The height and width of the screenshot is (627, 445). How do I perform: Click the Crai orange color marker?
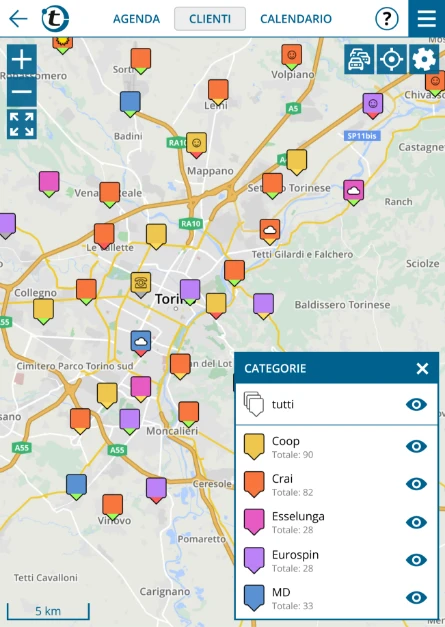254,484
